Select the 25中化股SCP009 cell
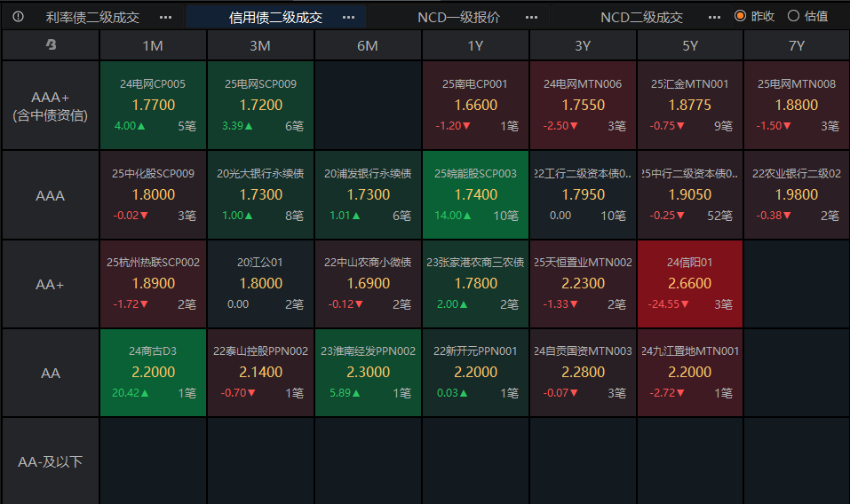Viewport: 850px width, 504px height. (x=153, y=195)
